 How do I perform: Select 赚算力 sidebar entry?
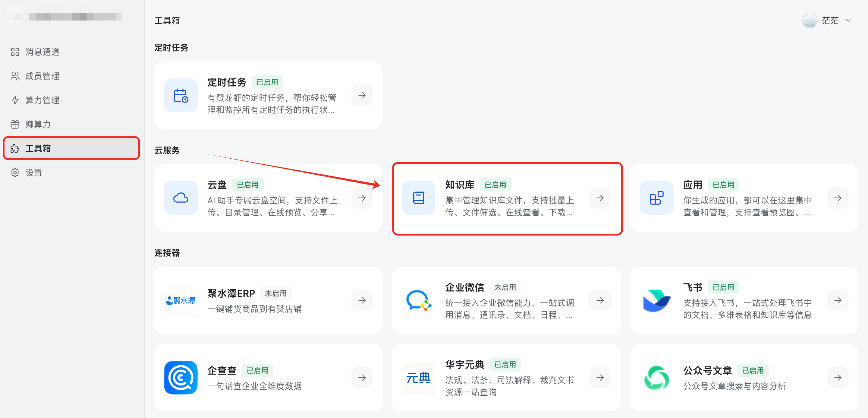pyautogui.click(x=71, y=124)
